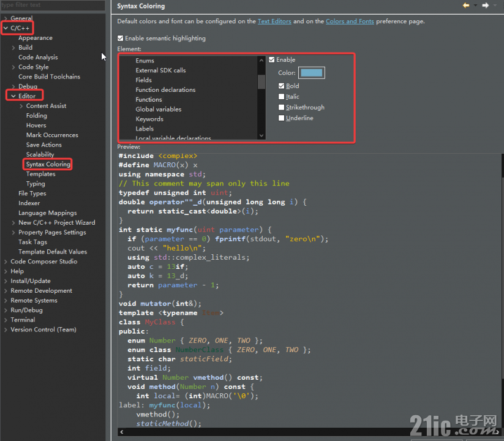The image size is (504, 441).
Task: Navigate back with the yellow left arrow
Action: click(466, 5)
